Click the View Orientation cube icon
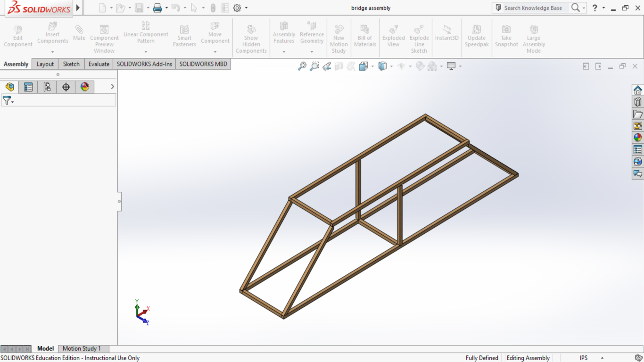The width and height of the screenshot is (644, 362). [x=363, y=66]
